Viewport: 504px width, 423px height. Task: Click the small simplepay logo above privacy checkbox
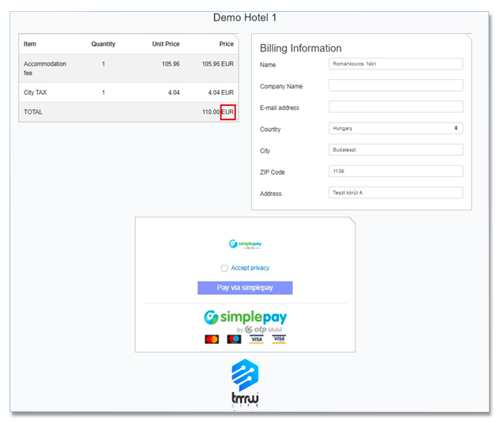tap(244, 245)
